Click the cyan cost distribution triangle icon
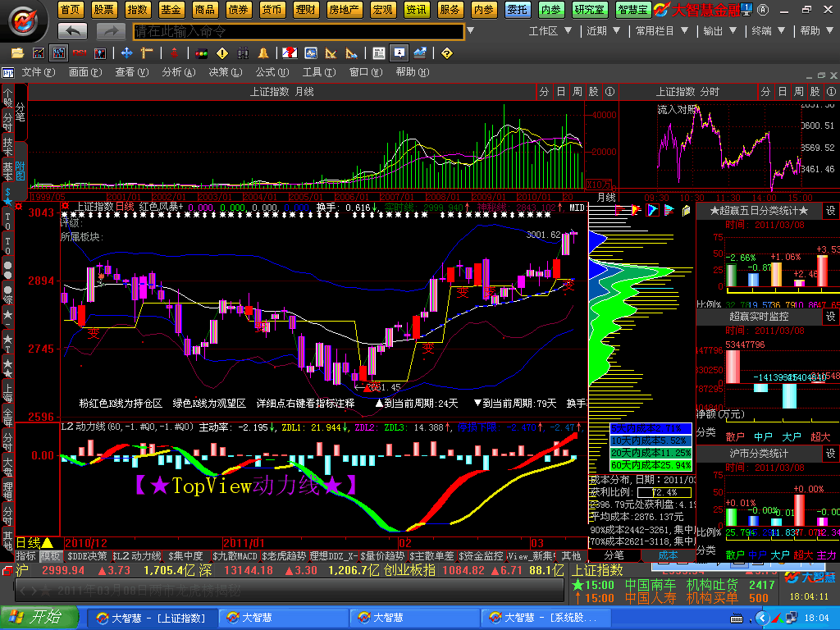 coord(669,210)
